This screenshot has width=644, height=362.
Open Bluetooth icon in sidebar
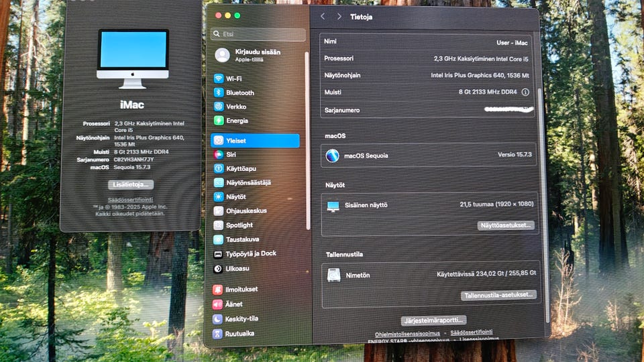point(219,93)
